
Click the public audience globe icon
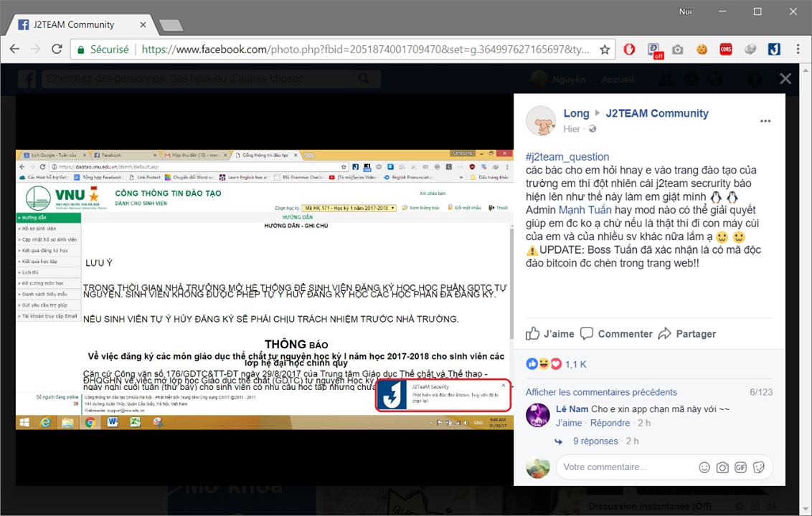coord(593,129)
